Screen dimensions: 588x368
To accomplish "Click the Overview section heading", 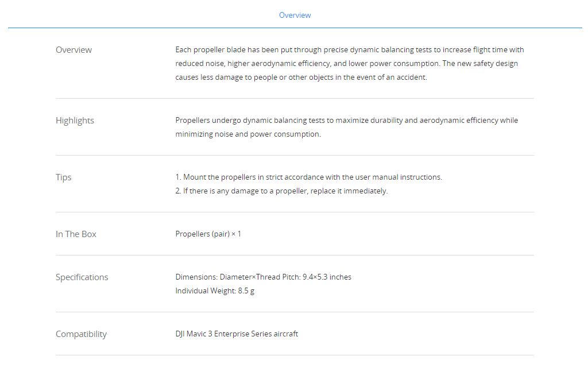I will pyautogui.click(x=74, y=50).
